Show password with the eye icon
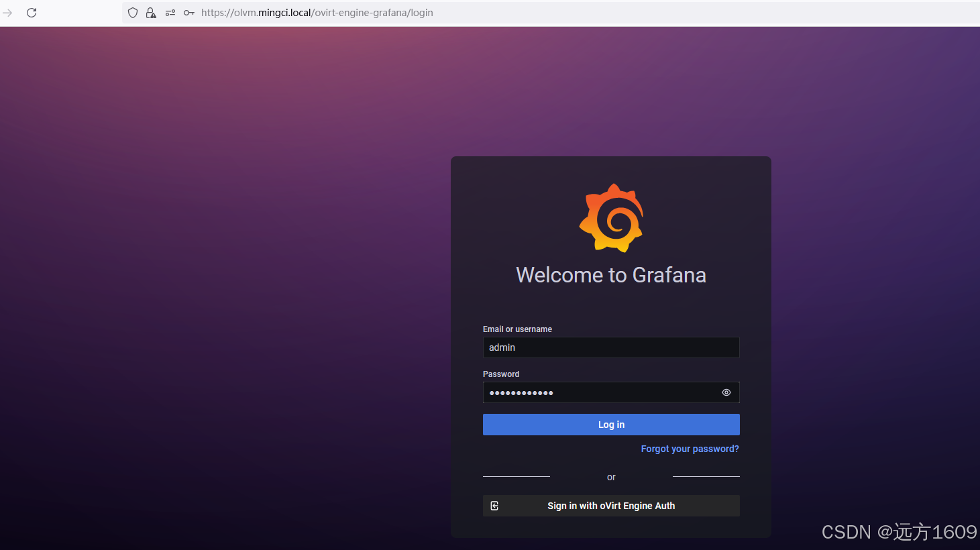The image size is (980, 550). coord(726,392)
